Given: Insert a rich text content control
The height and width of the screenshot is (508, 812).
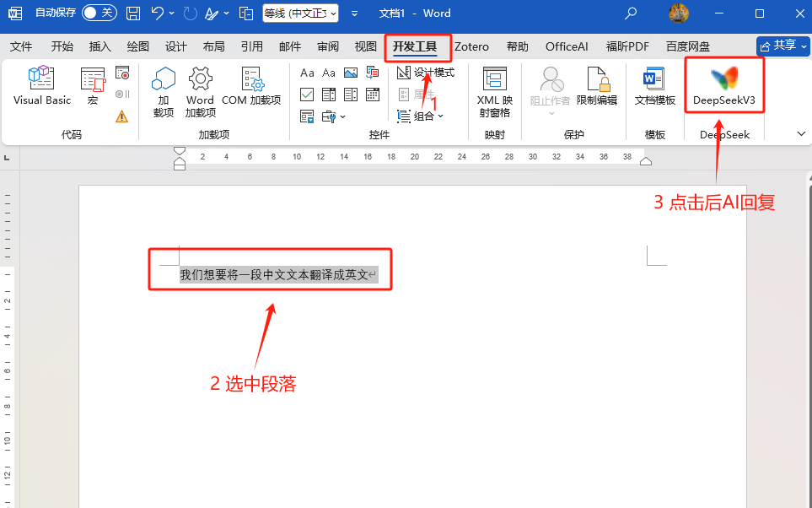Looking at the screenshot, I should pos(307,73).
